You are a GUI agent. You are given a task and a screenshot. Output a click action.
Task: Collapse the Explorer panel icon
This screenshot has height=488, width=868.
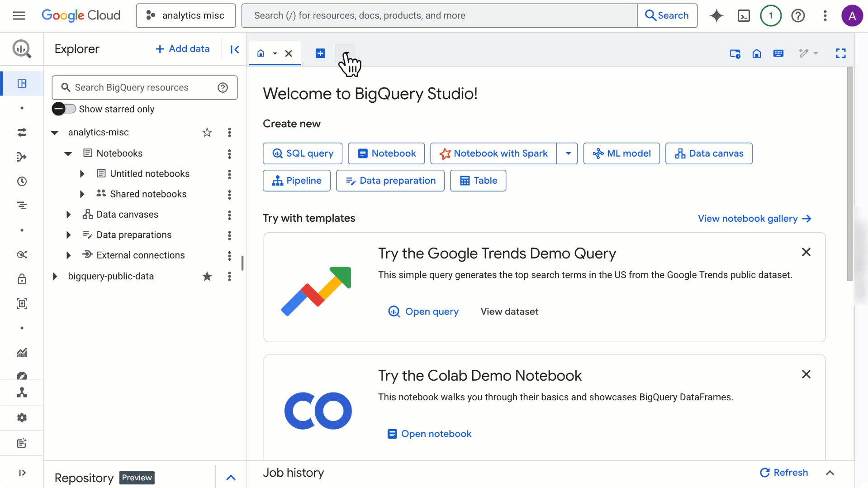coord(234,49)
